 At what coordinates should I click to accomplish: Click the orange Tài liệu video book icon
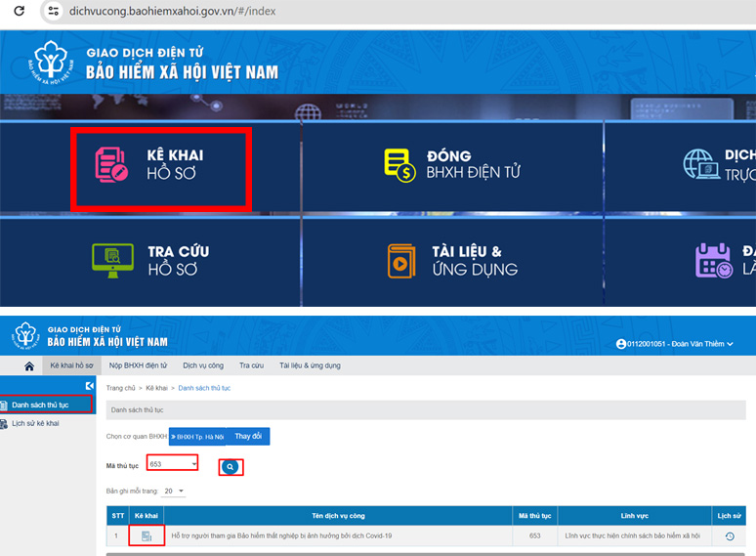click(401, 261)
